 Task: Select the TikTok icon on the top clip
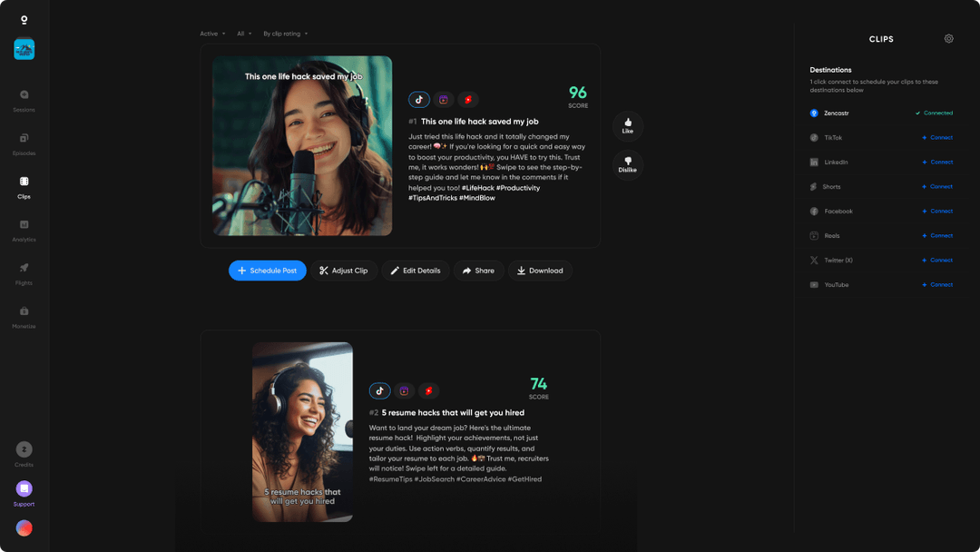point(418,100)
